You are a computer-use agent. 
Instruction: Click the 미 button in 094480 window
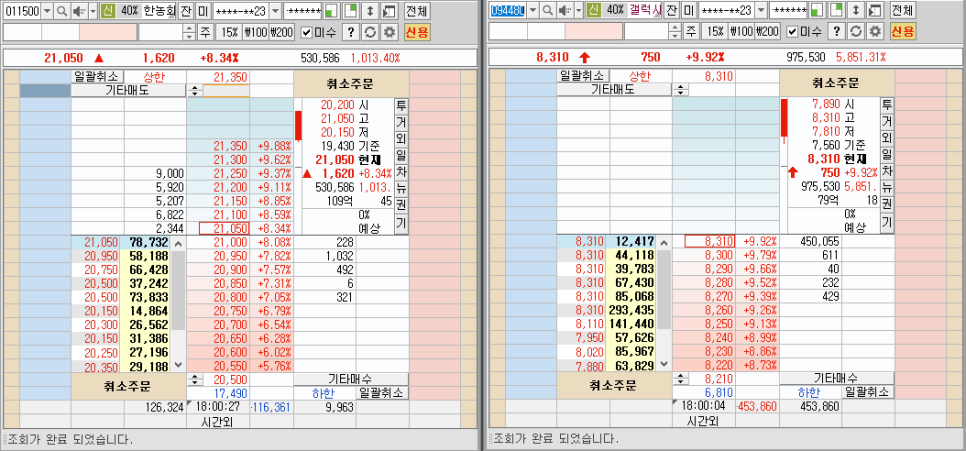pyautogui.click(x=689, y=10)
